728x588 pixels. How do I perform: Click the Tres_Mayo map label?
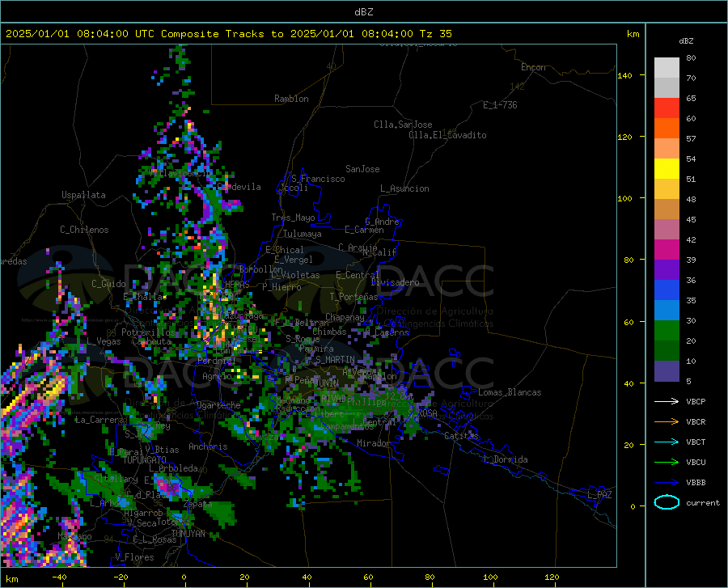coord(293,218)
